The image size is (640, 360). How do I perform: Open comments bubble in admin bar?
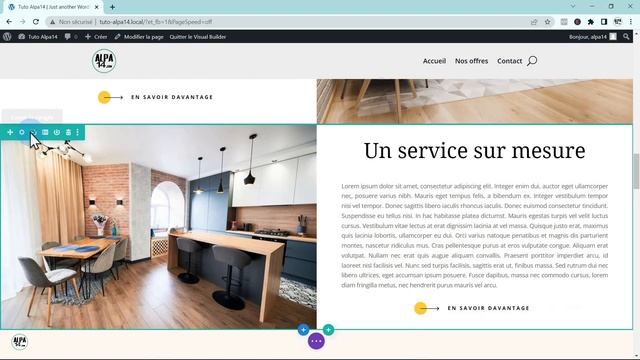(71, 37)
